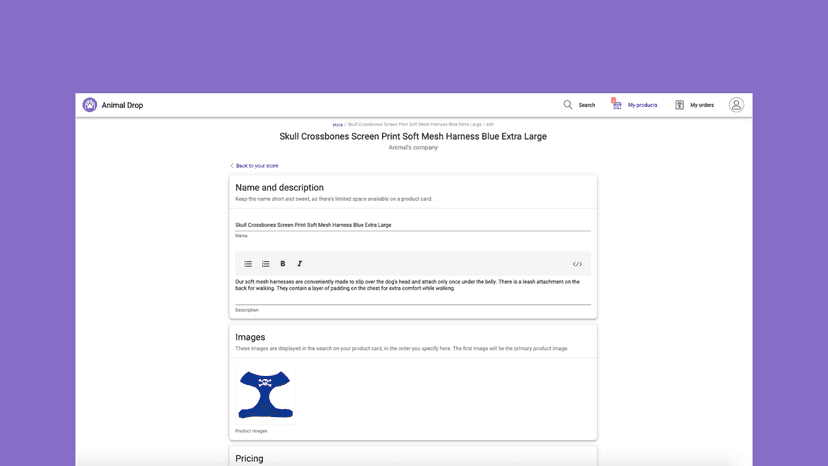This screenshot has height=466, width=828.
Task: Click the Search label in header
Action: point(587,105)
